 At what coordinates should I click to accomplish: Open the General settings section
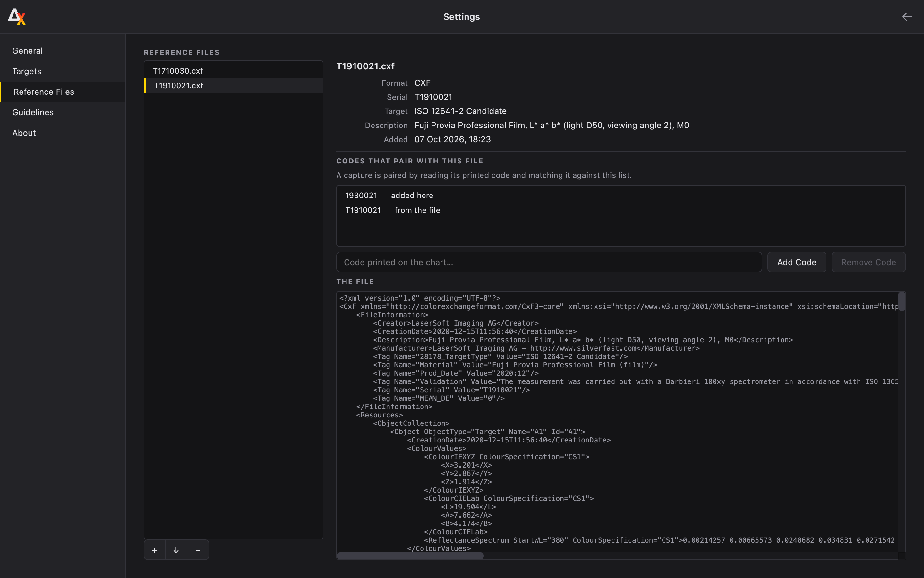coord(63,51)
